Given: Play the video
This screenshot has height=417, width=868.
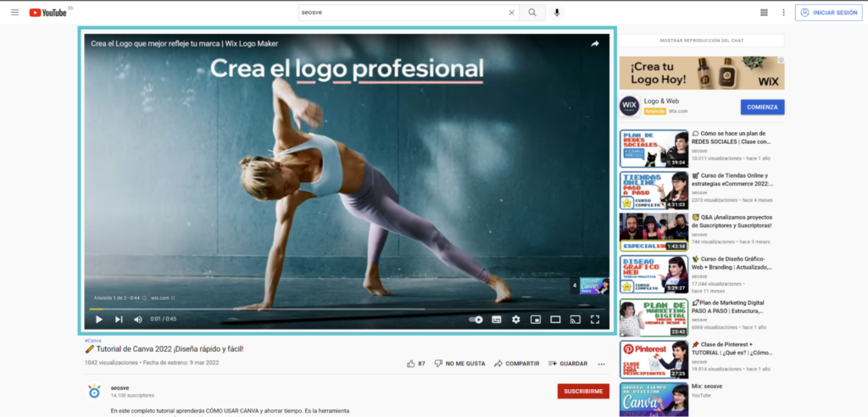Looking at the screenshot, I should pos(99,319).
